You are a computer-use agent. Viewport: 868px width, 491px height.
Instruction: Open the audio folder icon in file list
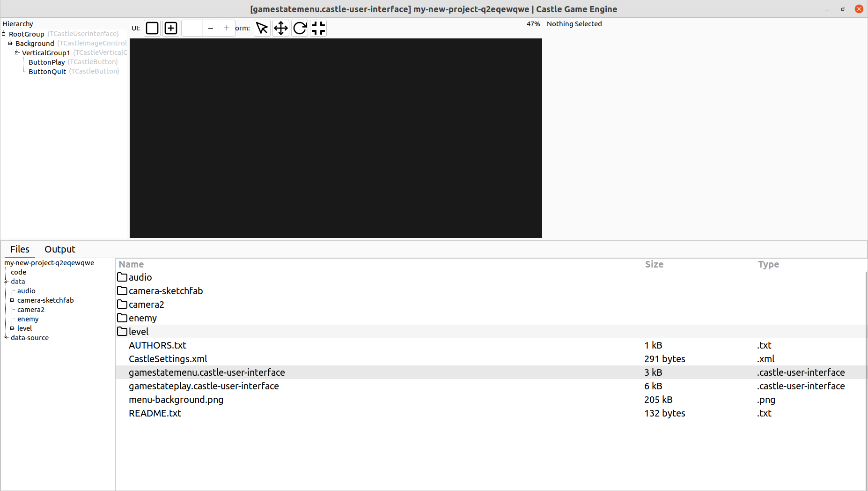coord(121,277)
